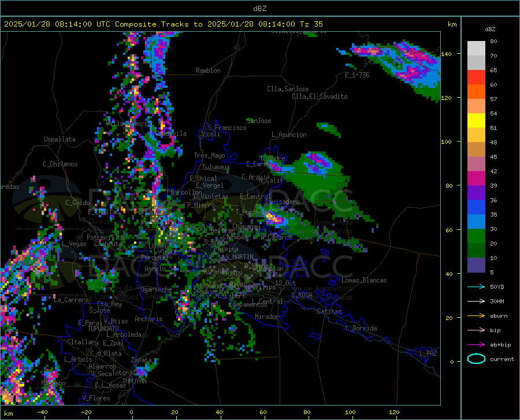520x420 pixels.
Task: Click the 'Ugarteche' map label
Action: (156, 289)
